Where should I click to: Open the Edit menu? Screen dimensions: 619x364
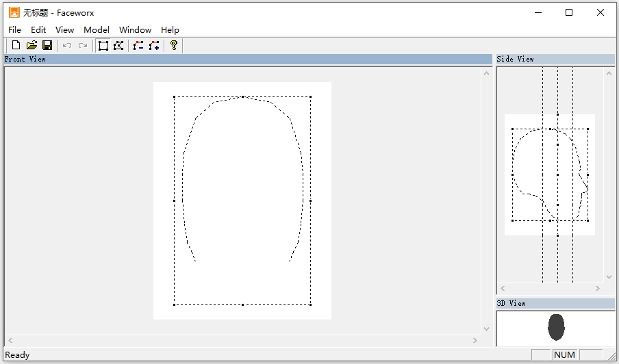(x=38, y=29)
